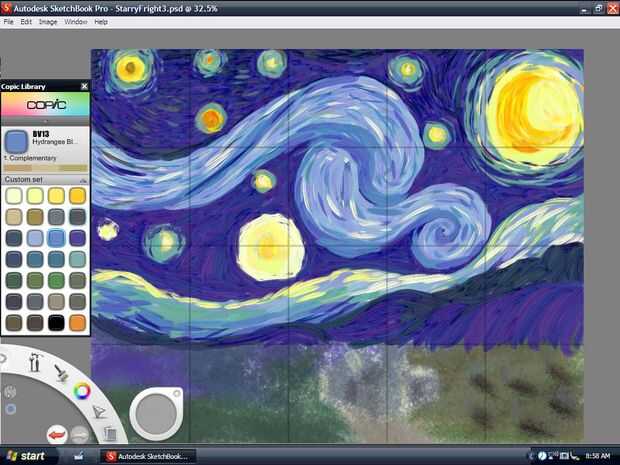Screen dimensions: 620x465
Task: Open the layers page icon in the lagoon
Action: pos(110,433)
